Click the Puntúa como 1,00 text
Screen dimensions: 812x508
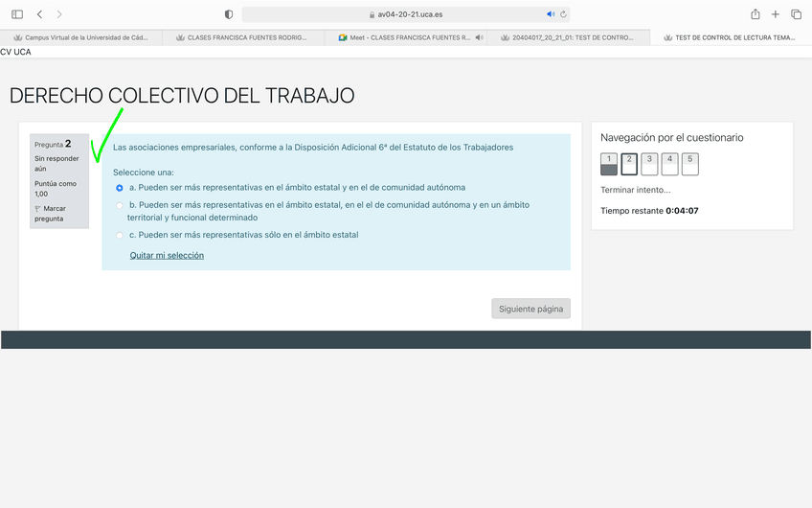coord(56,189)
